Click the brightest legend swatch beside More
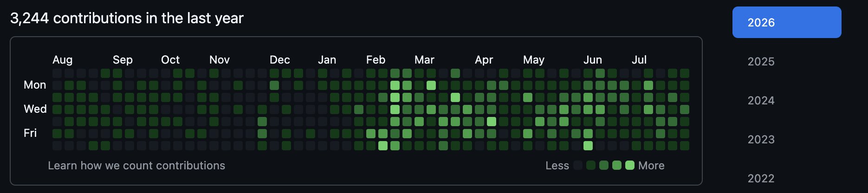Image resolution: width=868 pixels, height=193 pixels. point(630,165)
